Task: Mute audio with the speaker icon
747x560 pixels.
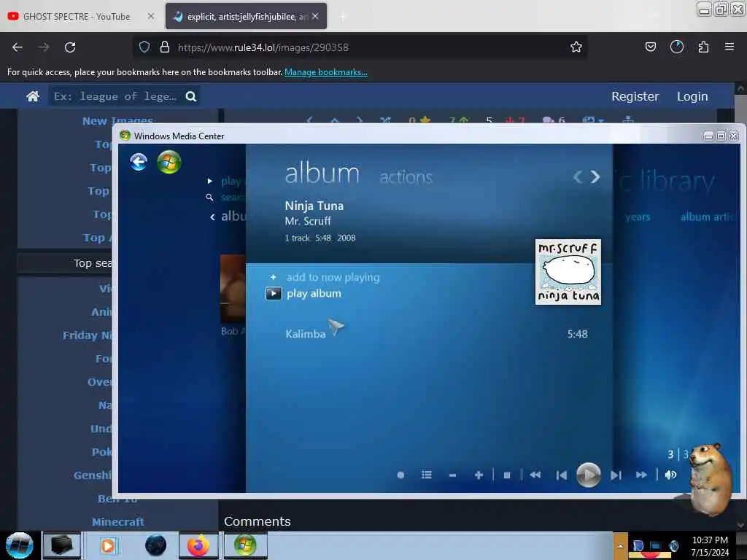Action: 670,475
